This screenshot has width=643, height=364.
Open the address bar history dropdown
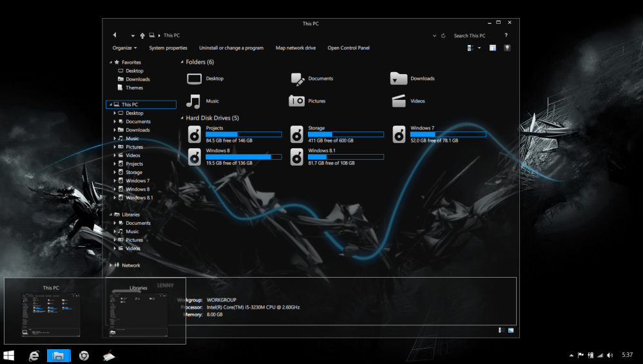[434, 35]
